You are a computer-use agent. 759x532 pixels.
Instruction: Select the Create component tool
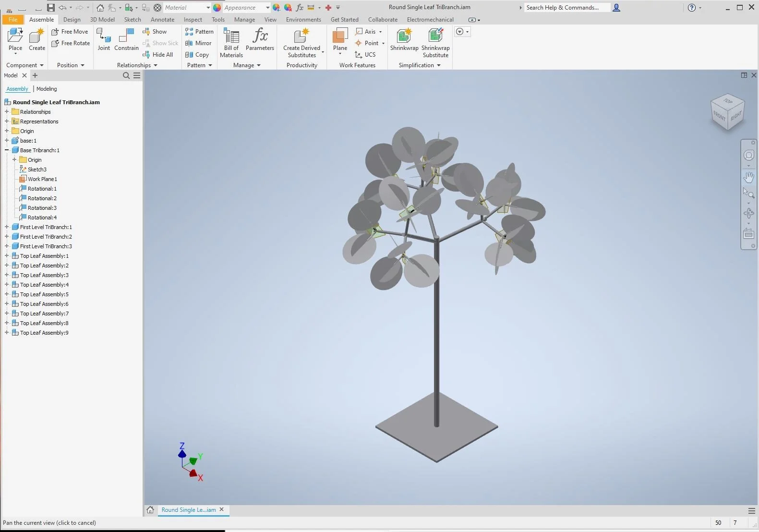pyautogui.click(x=37, y=39)
